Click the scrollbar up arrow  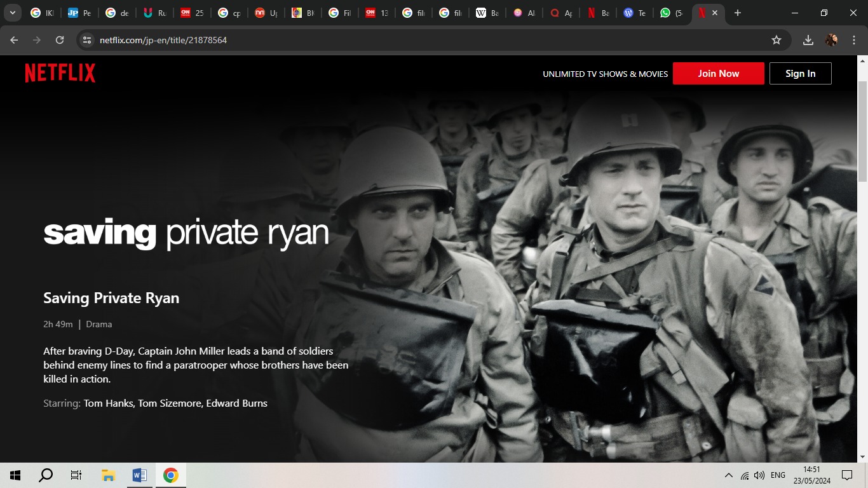862,60
